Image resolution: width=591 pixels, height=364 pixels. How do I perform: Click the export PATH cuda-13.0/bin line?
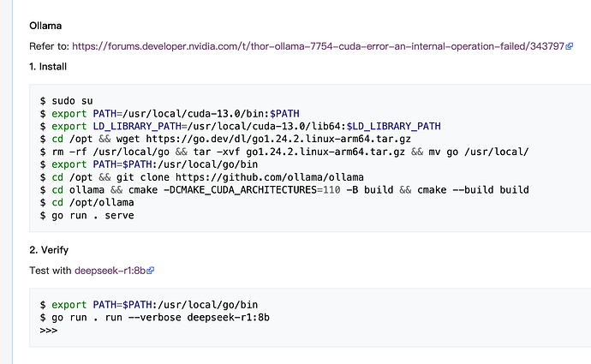click(170, 113)
